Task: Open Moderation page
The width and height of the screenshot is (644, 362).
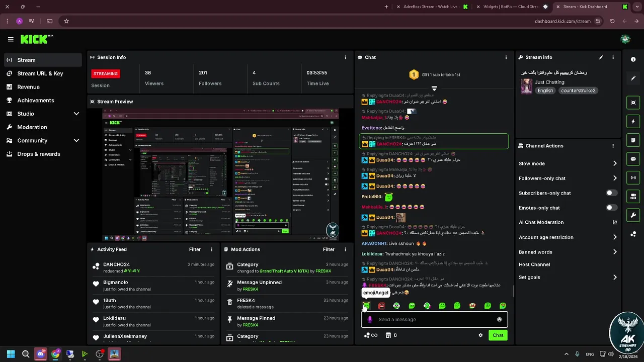Action: pyautogui.click(x=43, y=127)
